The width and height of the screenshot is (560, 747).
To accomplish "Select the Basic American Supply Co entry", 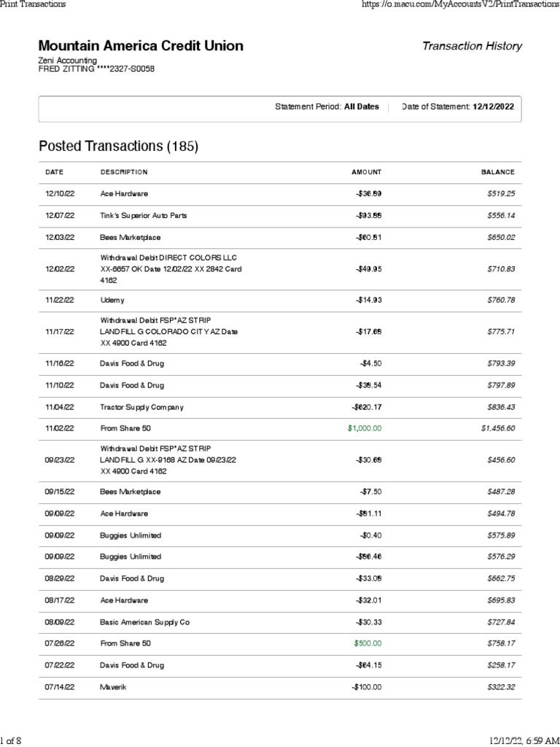I will [144, 622].
